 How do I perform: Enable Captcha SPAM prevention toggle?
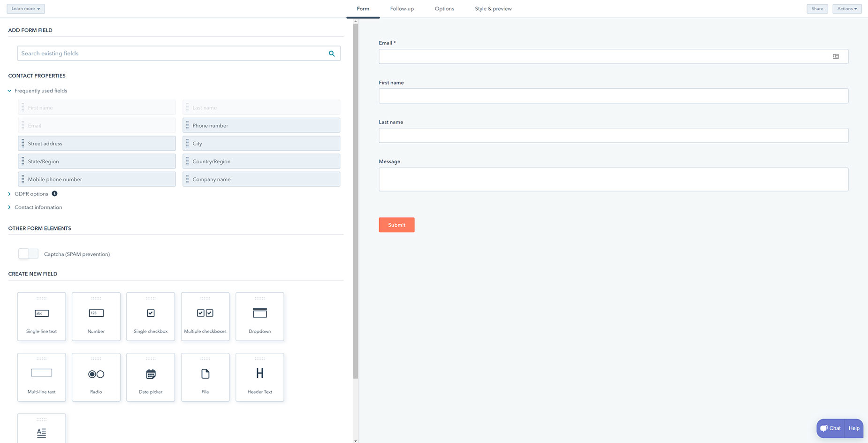point(28,253)
